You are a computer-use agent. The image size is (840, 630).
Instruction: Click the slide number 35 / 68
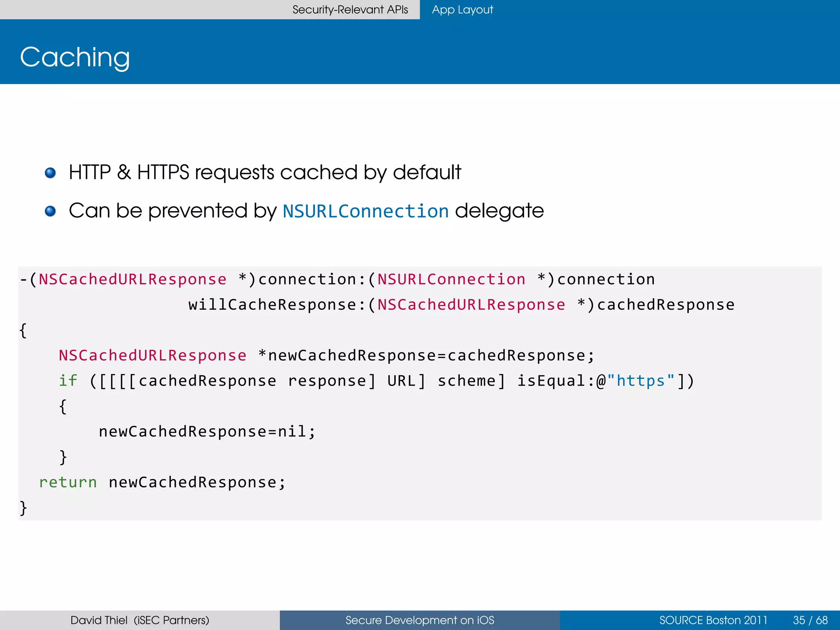(810, 620)
